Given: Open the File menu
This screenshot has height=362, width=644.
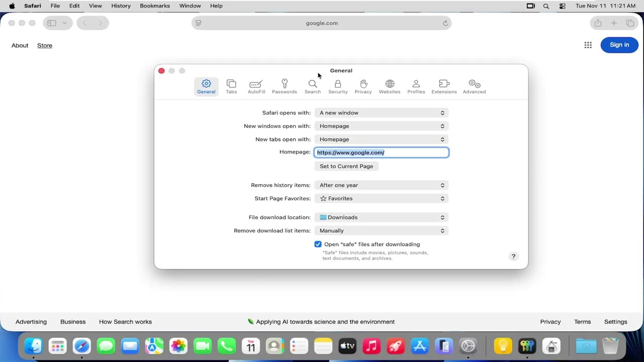Looking at the screenshot, I should pyautogui.click(x=55, y=6).
